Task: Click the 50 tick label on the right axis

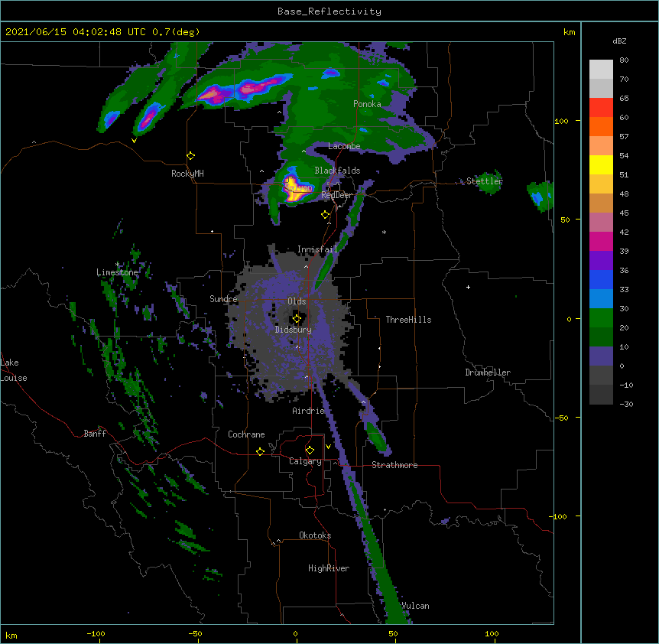Action: tap(565, 220)
